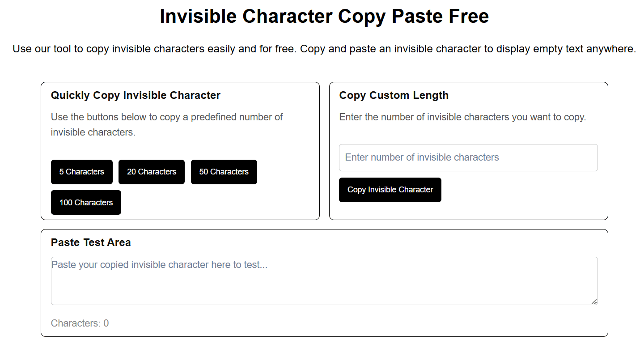644x344 pixels.
Task: Click the 'Paste Test Area' heading
Action: [91, 242]
